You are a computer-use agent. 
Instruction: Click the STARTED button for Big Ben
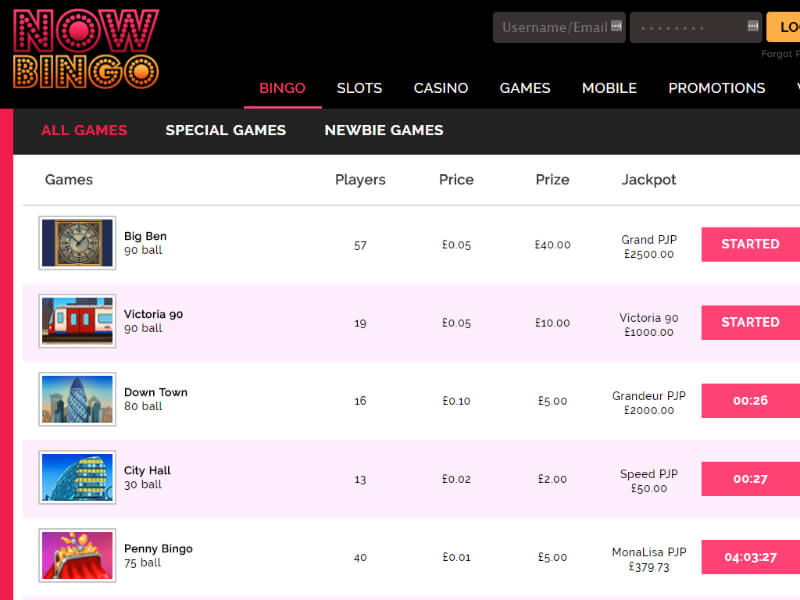pos(751,244)
